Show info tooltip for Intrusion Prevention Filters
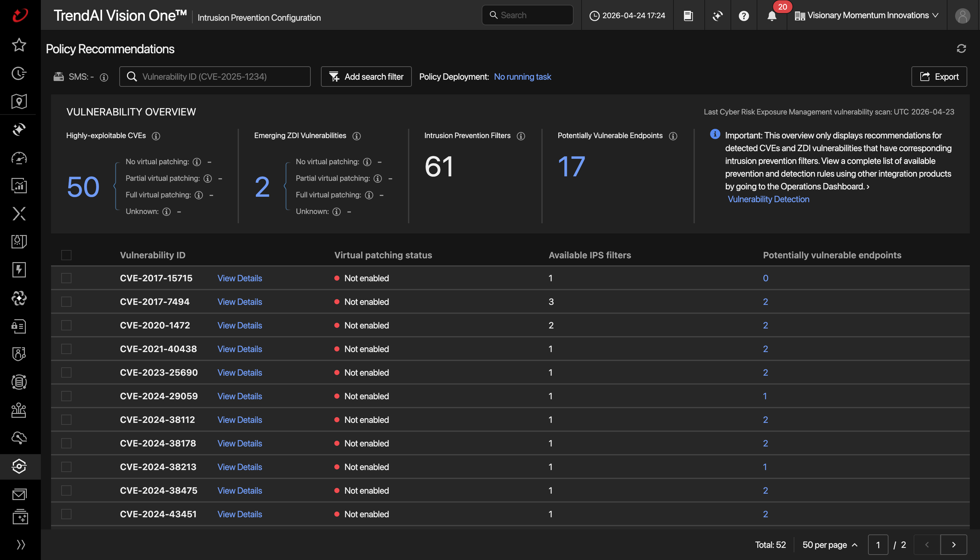This screenshot has height=560, width=980. tap(521, 136)
